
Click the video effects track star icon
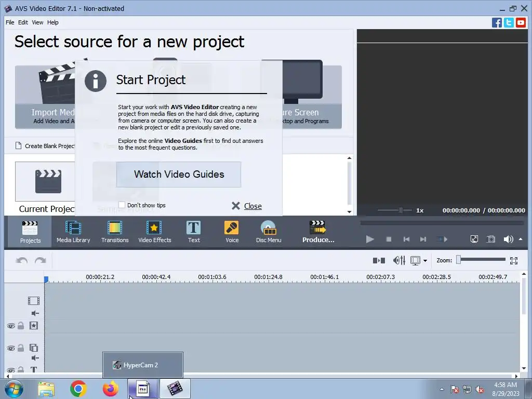[34, 326]
